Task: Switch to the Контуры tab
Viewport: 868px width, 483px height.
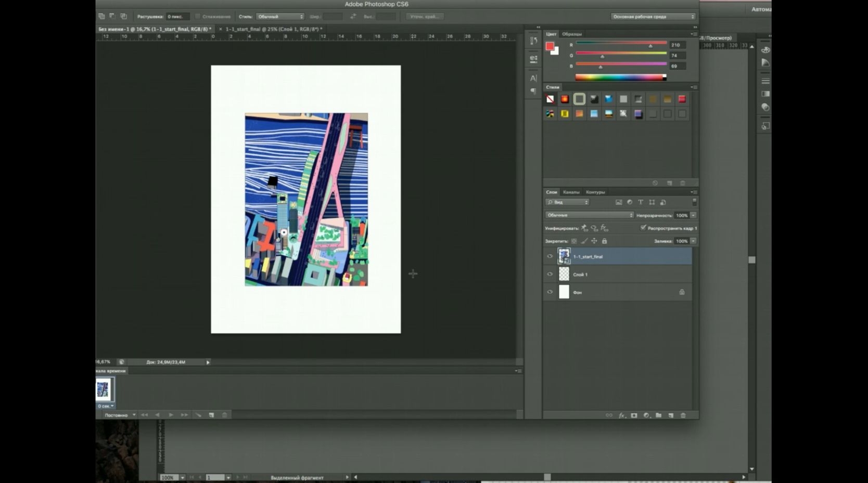Action: click(595, 192)
